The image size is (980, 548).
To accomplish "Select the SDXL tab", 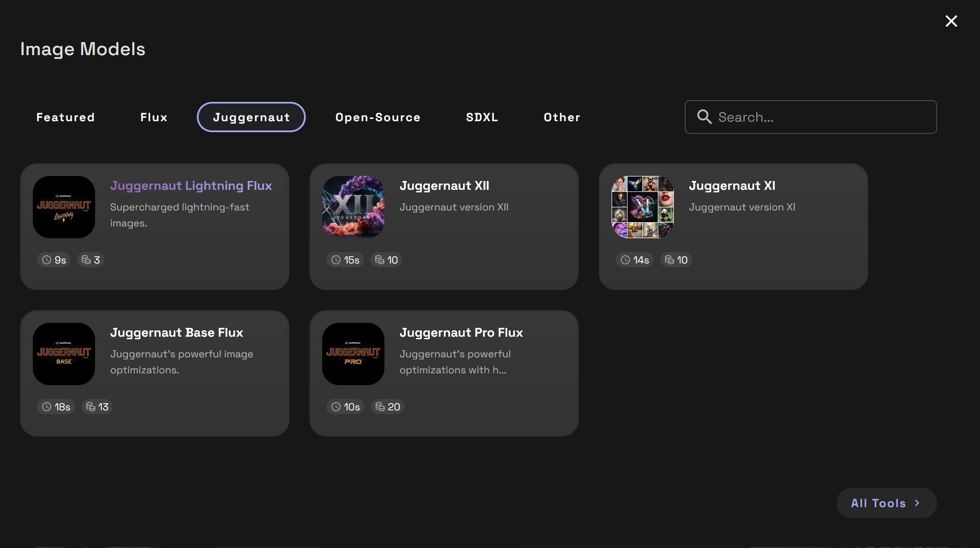I will coord(482,117).
